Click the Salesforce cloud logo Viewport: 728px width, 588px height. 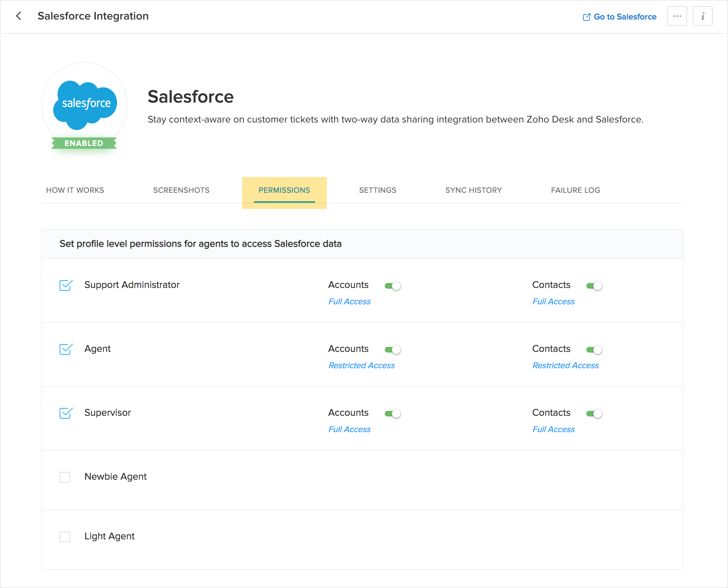pos(85,104)
